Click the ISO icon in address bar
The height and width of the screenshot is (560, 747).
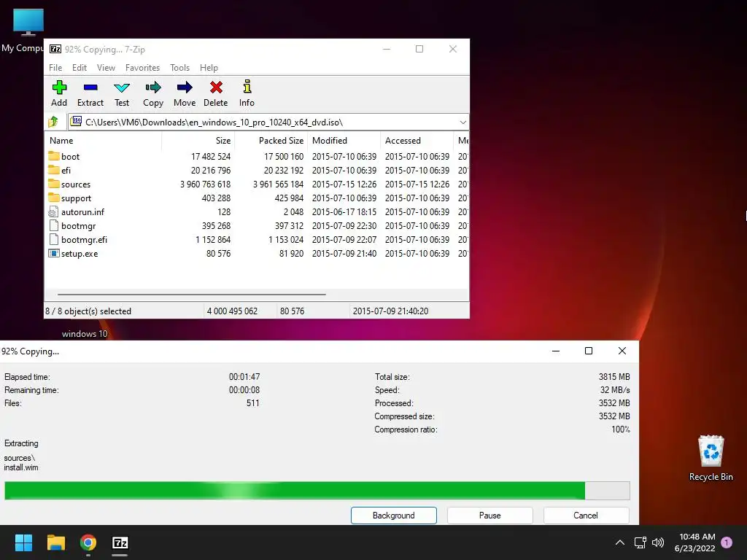(76, 122)
